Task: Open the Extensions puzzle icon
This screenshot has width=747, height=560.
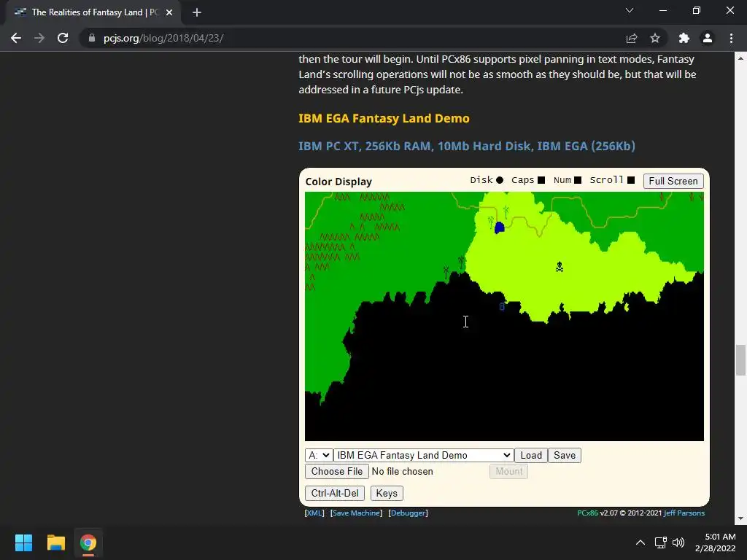Action: [x=684, y=38]
